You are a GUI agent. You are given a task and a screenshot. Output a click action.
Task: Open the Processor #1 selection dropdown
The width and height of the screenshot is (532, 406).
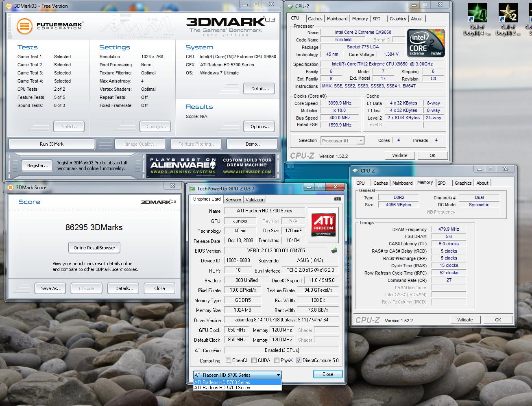point(342,140)
